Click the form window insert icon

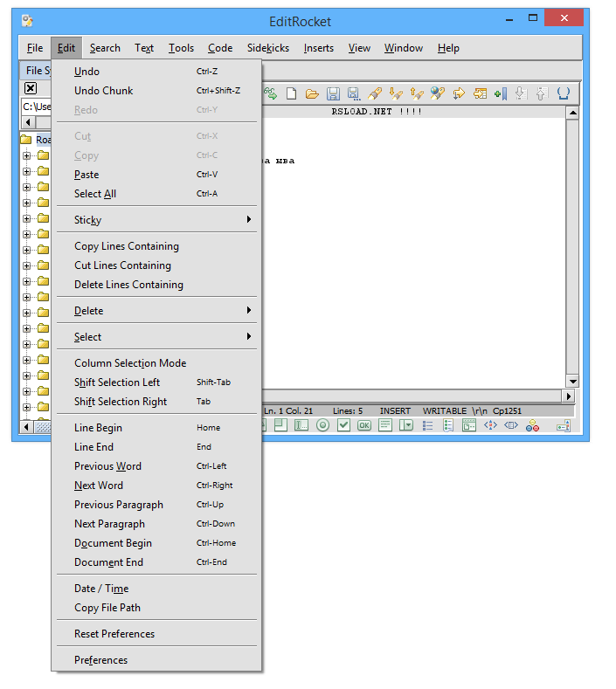[x=469, y=425]
